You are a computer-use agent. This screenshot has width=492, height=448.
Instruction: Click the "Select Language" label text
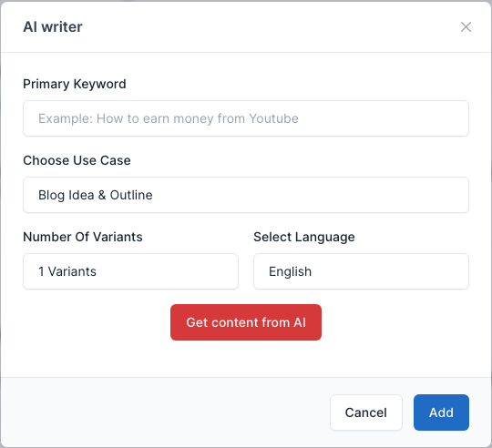304,237
